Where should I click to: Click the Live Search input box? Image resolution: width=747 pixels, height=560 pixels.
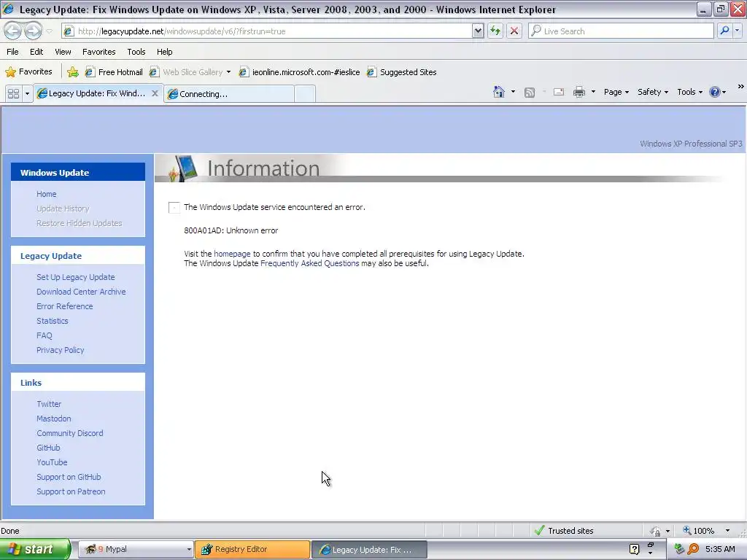click(622, 31)
